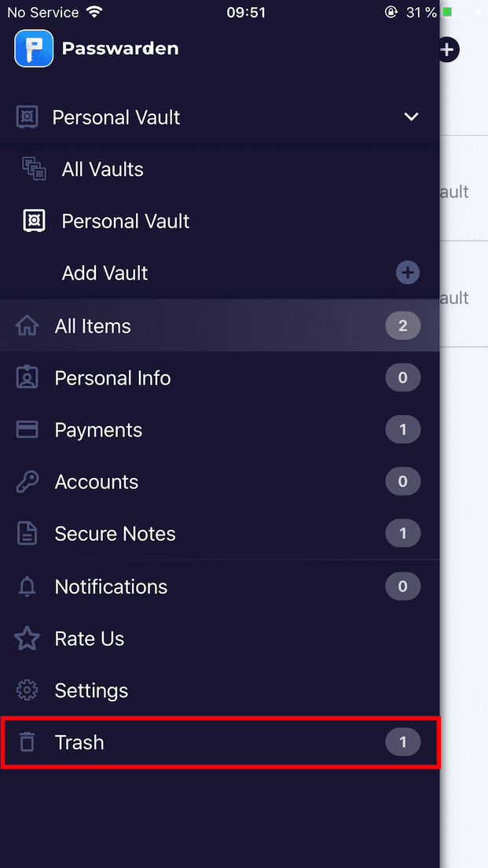
Task: Tap the add new item plus button
Action: pos(447,50)
